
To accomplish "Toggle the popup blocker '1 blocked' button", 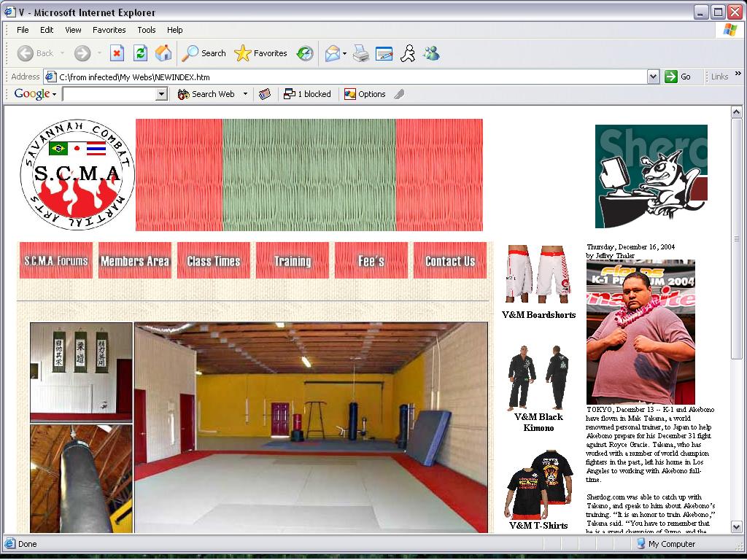I will [x=307, y=94].
